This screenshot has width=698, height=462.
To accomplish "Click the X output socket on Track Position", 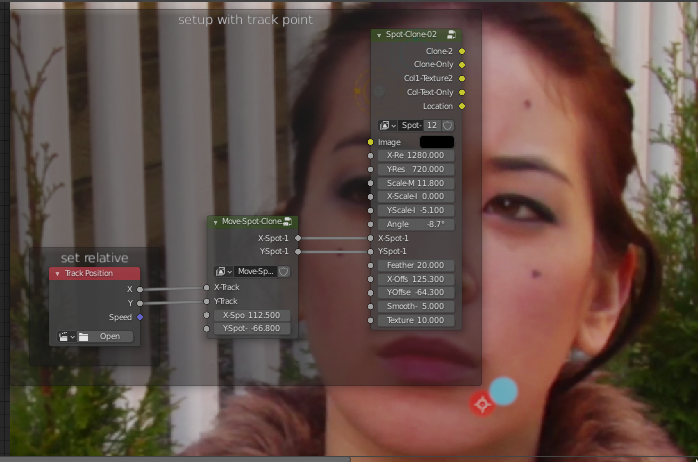I will coord(140,290).
